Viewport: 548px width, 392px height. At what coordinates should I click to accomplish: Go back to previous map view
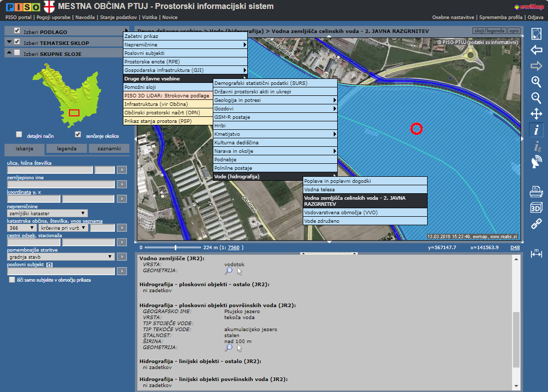coord(536,50)
